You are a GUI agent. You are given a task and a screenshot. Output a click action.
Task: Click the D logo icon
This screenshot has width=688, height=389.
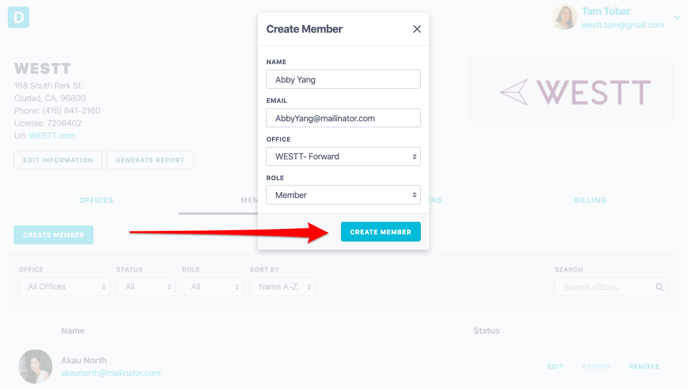pyautogui.click(x=18, y=18)
